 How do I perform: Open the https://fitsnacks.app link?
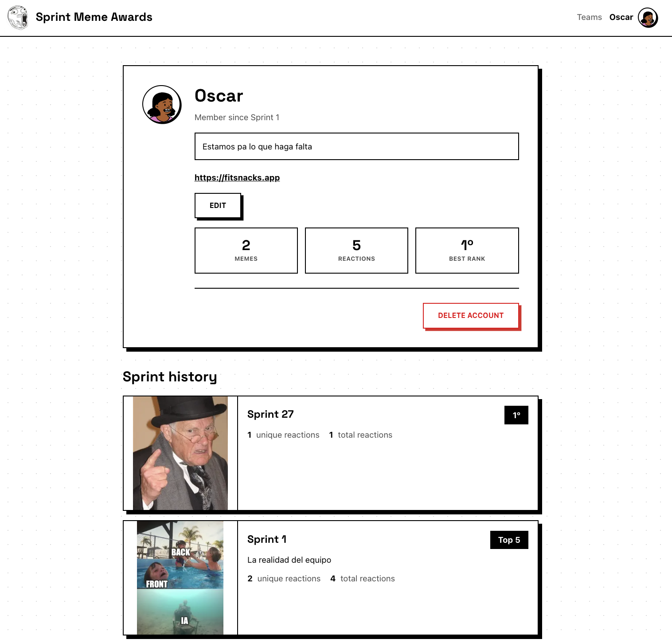click(237, 177)
